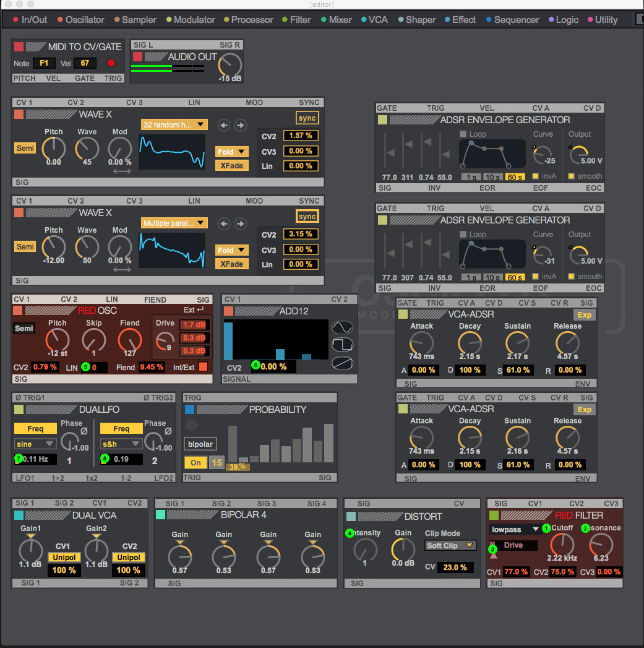Toggle smooth checkbox in ADSR with curve -31
The height and width of the screenshot is (648, 644).
tap(572, 277)
